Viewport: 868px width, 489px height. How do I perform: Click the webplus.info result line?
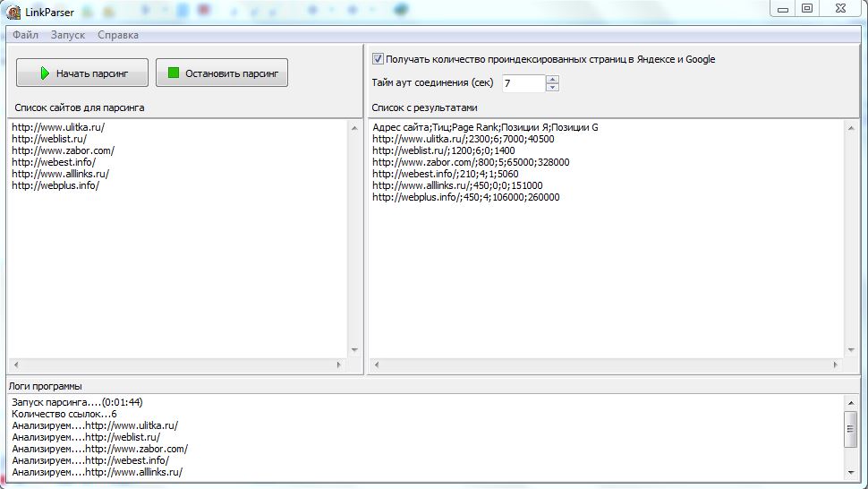tap(465, 197)
